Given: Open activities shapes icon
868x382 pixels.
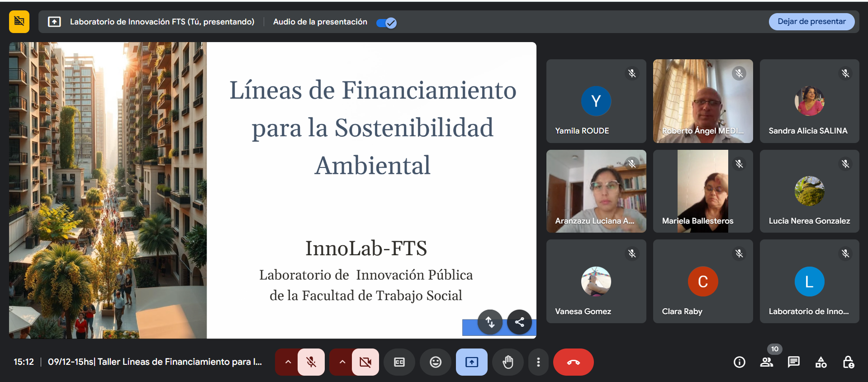Looking at the screenshot, I should (821, 362).
